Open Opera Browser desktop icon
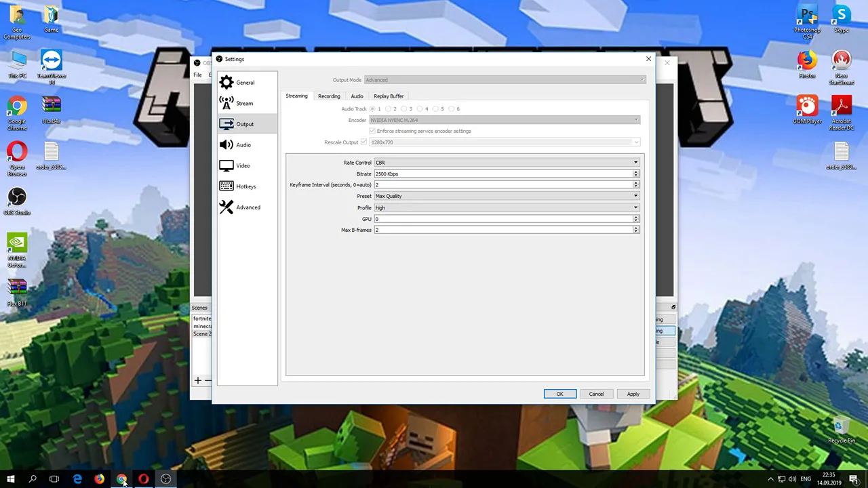The width and height of the screenshot is (868, 488). point(17,159)
